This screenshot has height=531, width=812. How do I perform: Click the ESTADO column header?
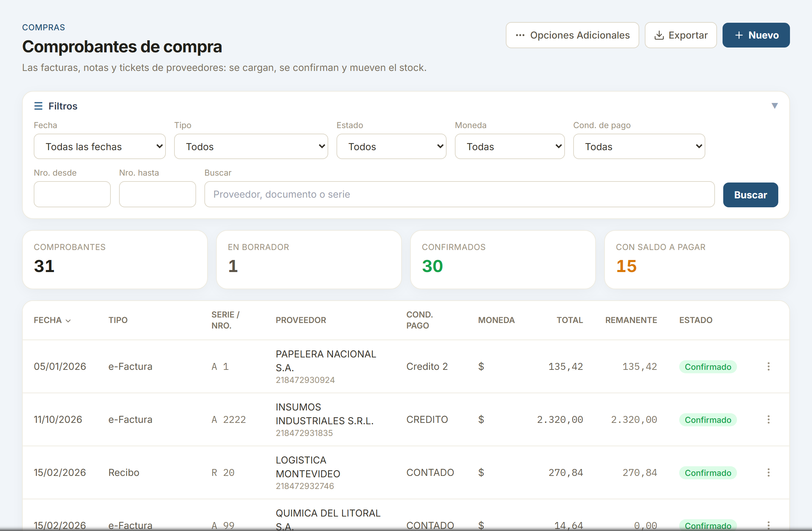pyautogui.click(x=696, y=320)
